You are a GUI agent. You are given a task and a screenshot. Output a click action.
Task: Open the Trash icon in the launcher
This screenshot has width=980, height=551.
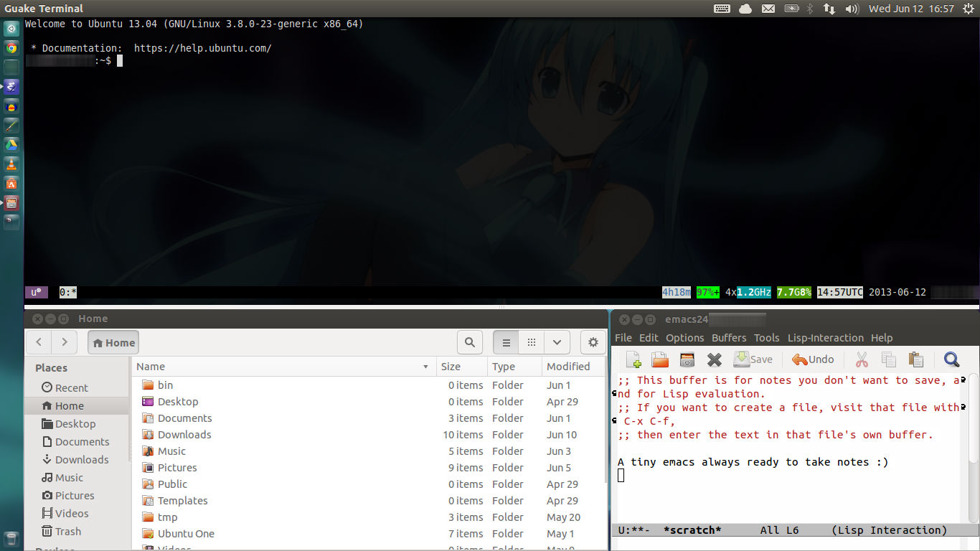[x=11, y=540]
